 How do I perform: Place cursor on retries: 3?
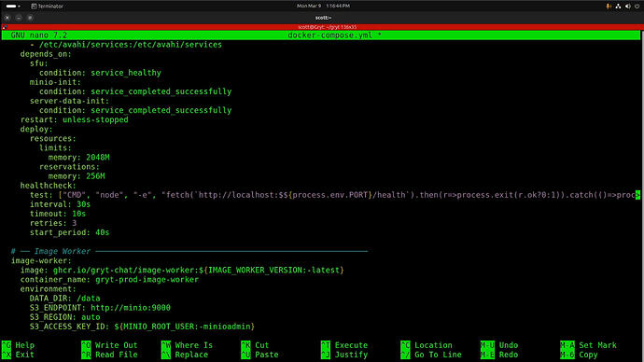[x=53, y=223]
